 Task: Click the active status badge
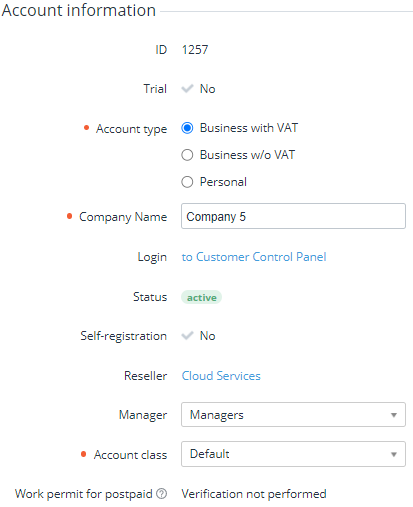click(201, 297)
